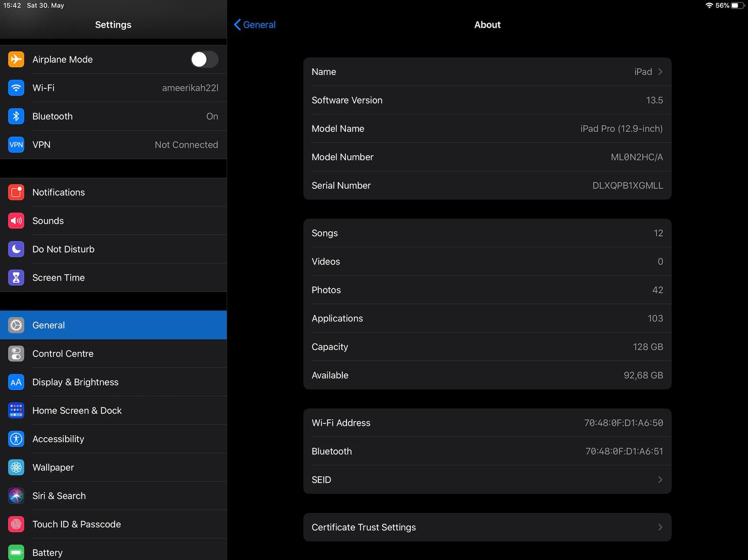Tap the Notifications icon
748x560 pixels.
pos(16,192)
